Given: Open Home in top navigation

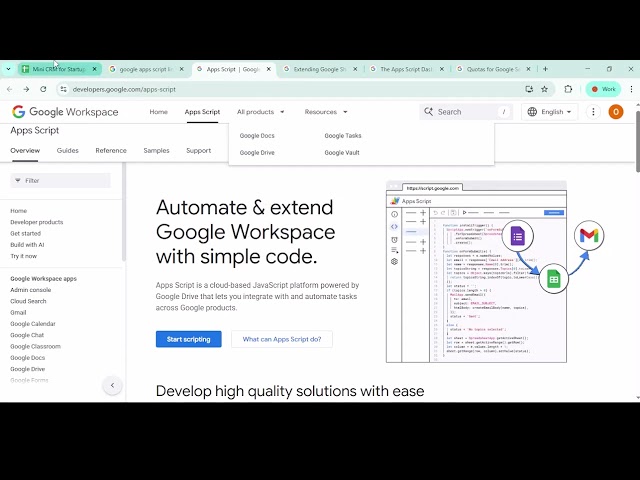Looking at the screenshot, I should click(158, 112).
